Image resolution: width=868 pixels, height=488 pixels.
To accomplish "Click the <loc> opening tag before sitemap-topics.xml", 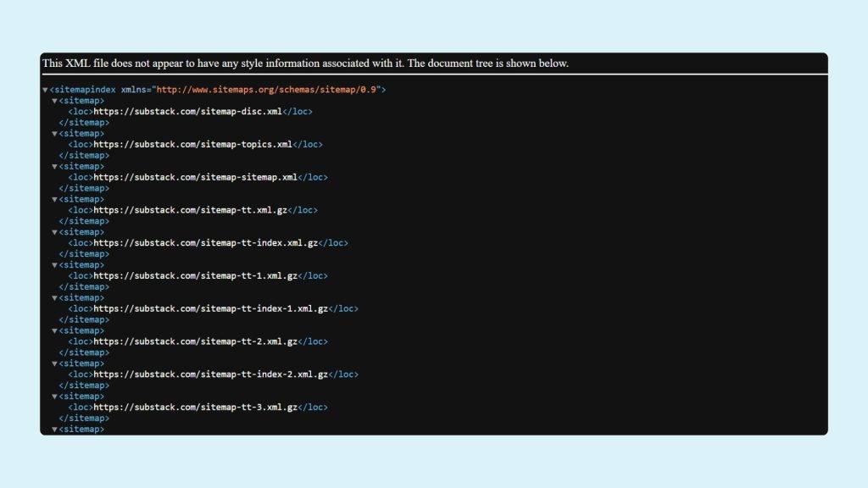I will (81, 144).
